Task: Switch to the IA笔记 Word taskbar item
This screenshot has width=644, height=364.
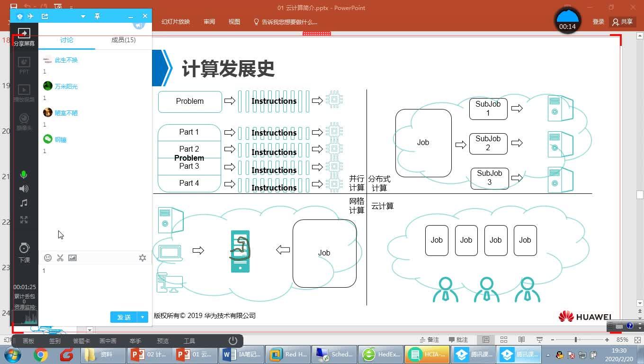Action: coord(242,355)
